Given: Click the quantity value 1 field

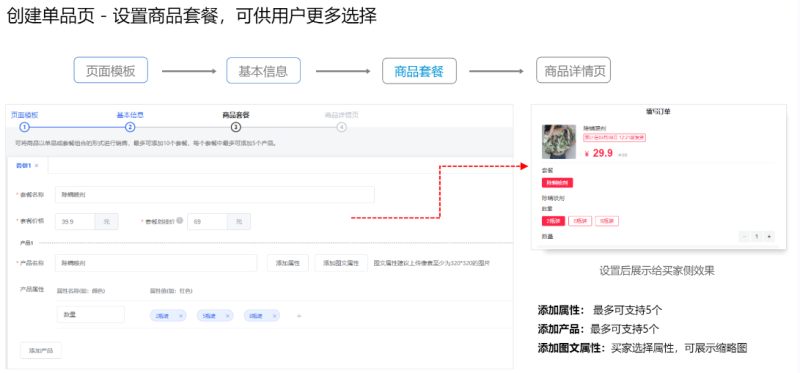Looking at the screenshot, I should point(757,236).
